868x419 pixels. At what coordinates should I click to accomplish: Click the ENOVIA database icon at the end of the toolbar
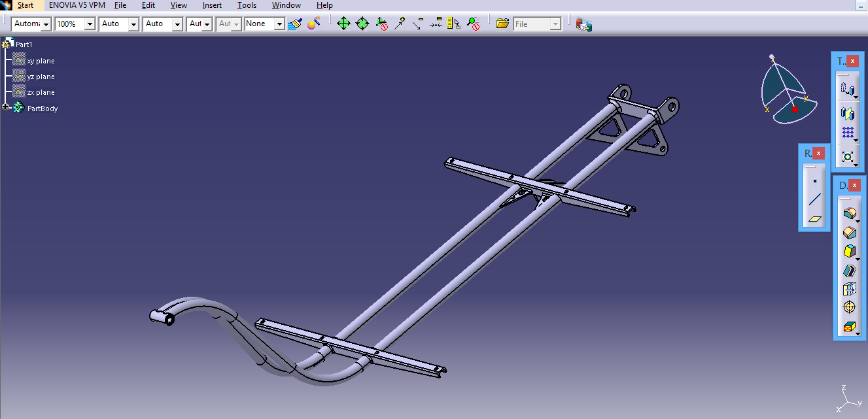tap(583, 24)
